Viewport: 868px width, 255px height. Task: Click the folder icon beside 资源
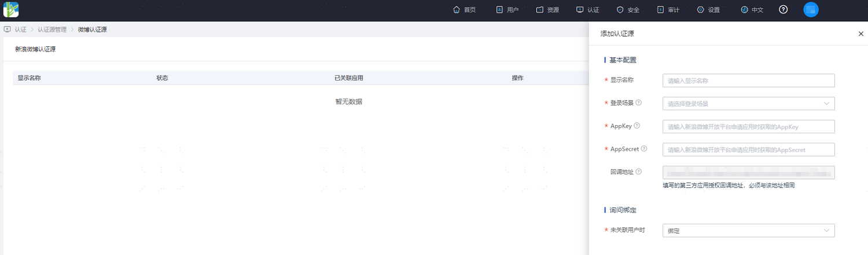540,10
